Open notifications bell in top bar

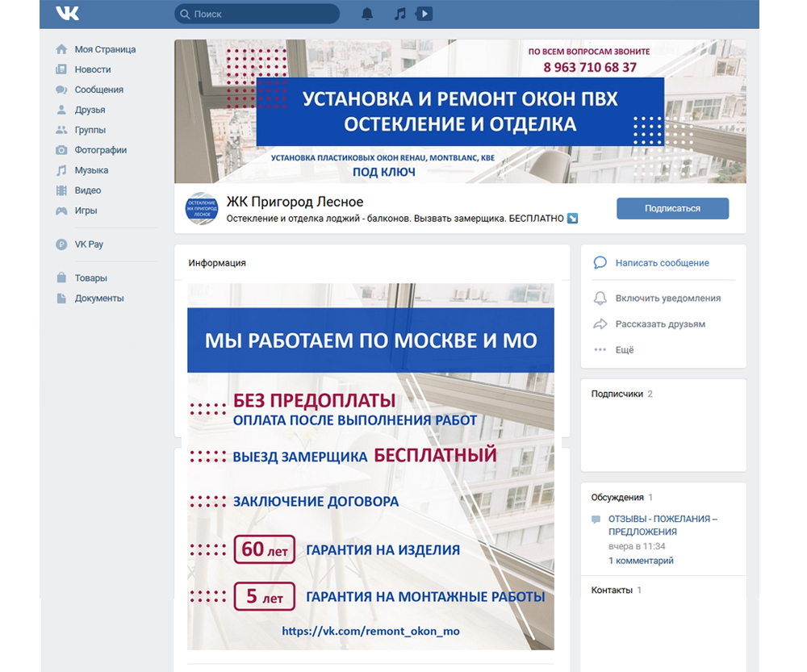[x=367, y=14]
